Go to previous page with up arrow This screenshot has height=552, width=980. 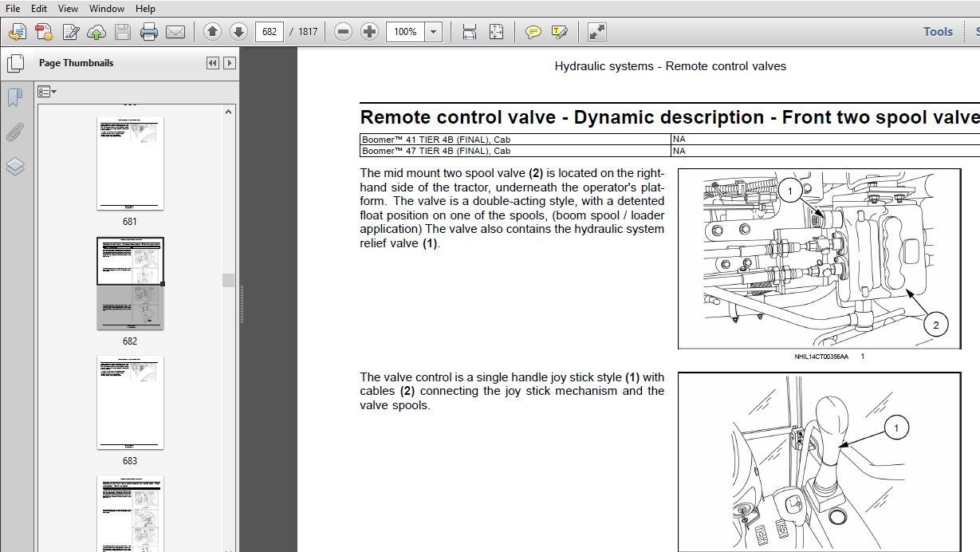[x=212, y=32]
